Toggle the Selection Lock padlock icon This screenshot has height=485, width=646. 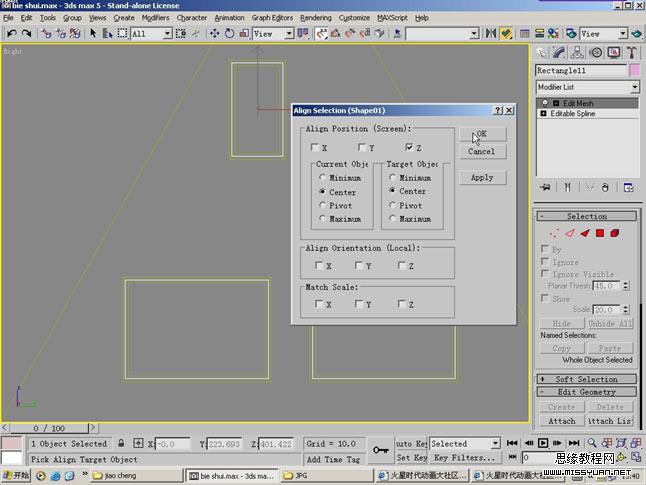pos(121,443)
